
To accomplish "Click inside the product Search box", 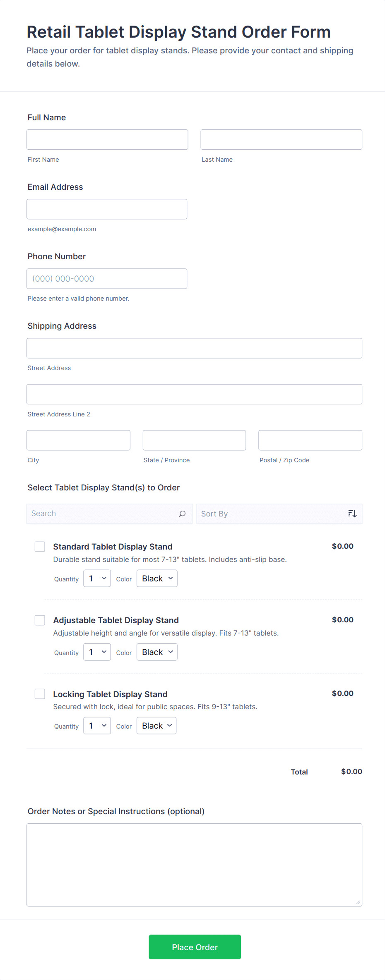I will (99, 514).
